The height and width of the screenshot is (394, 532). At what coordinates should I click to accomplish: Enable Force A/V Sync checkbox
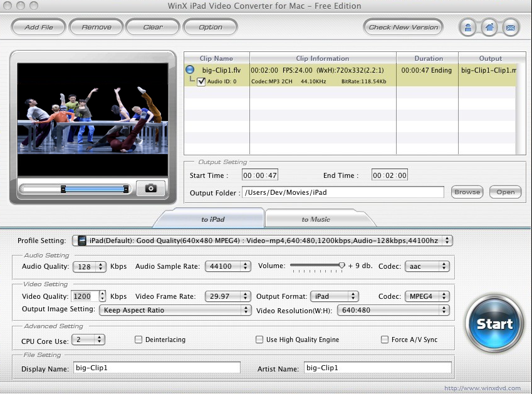coord(384,340)
